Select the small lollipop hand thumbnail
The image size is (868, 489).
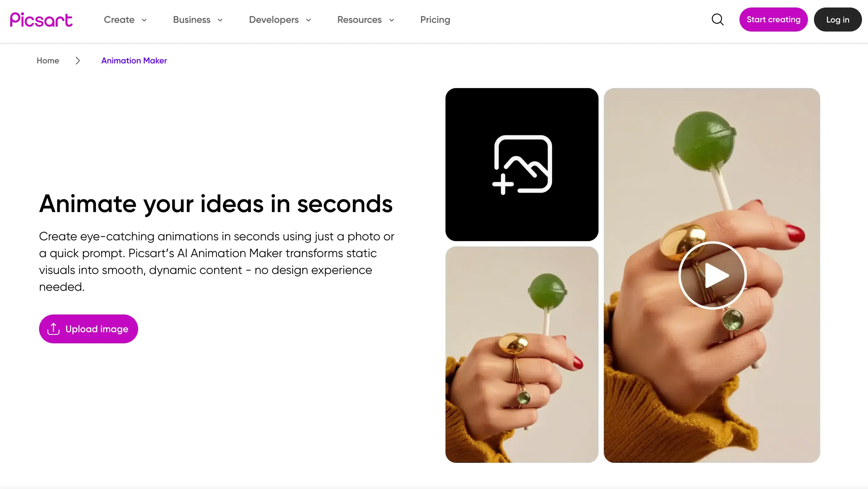[x=522, y=355]
